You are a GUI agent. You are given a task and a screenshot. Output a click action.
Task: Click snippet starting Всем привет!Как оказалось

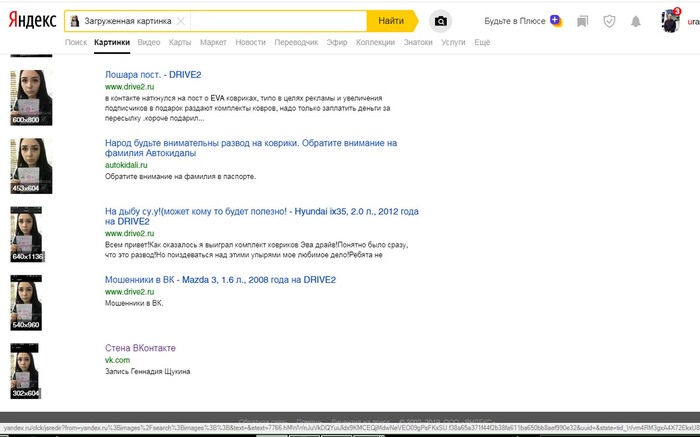tap(257, 250)
